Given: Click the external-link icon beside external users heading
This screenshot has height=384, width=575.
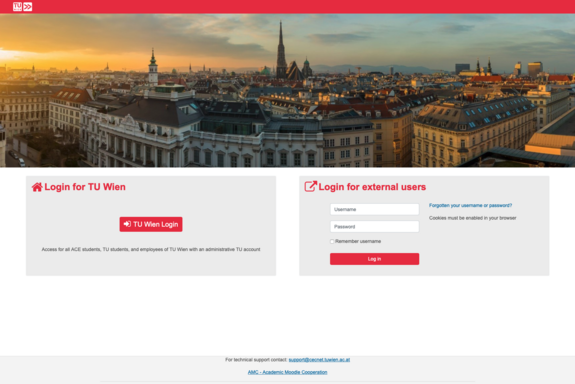Looking at the screenshot, I should pyautogui.click(x=311, y=186).
